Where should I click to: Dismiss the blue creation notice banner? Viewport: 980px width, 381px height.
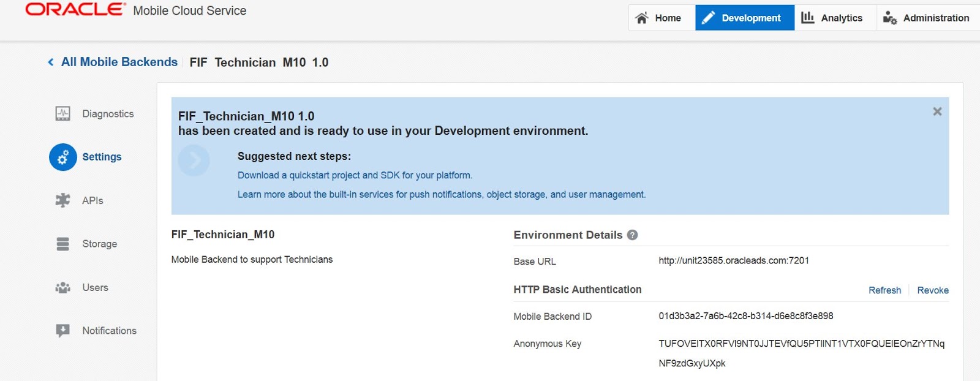tap(937, 111)
